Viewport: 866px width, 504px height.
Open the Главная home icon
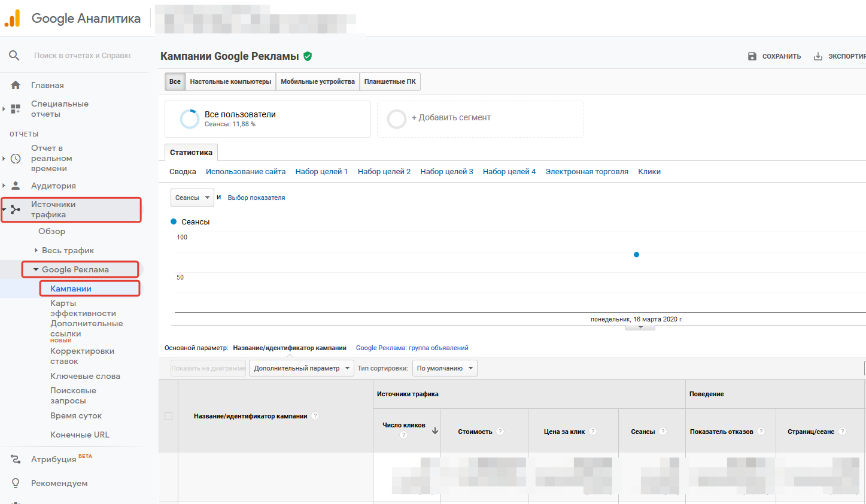click(x=16, y=85)
